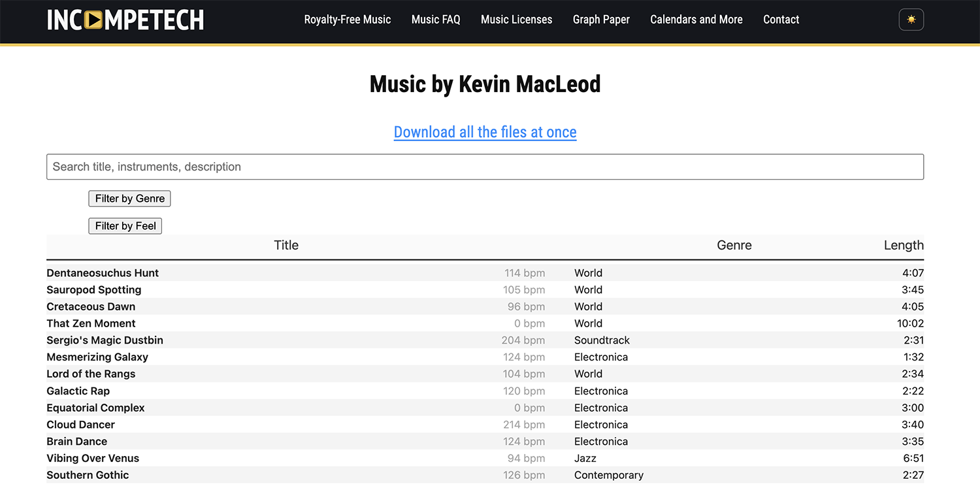Expand the Filter by Feel options
Image resolution: width=980 pixels, height=486 pixels.
coord(125,226)
